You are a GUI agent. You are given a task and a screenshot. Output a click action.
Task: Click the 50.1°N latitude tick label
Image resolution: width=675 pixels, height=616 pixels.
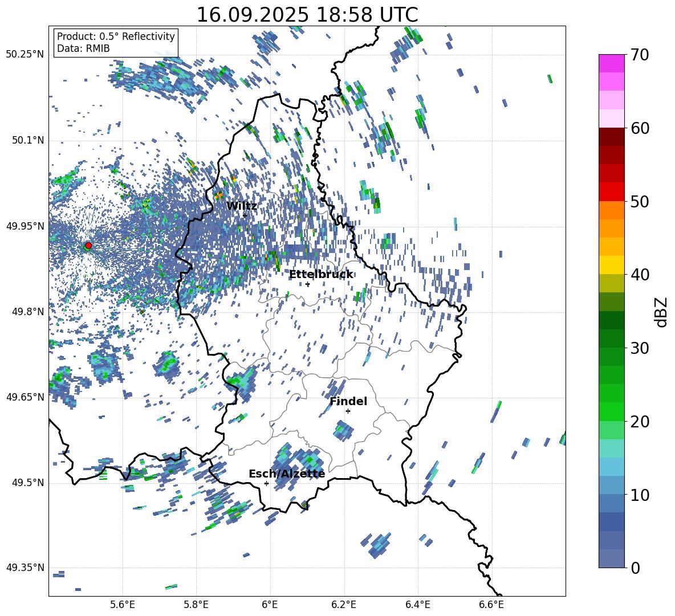pos(28,140)
